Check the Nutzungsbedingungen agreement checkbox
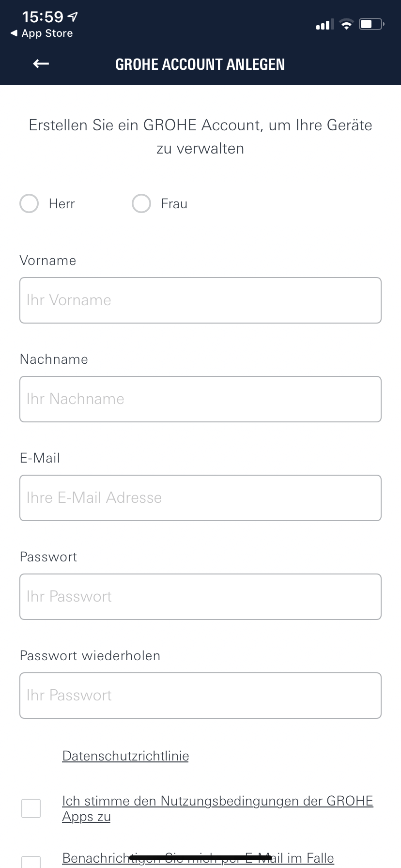The height and width of the screenshot is (868, 401). coord(31,808)
